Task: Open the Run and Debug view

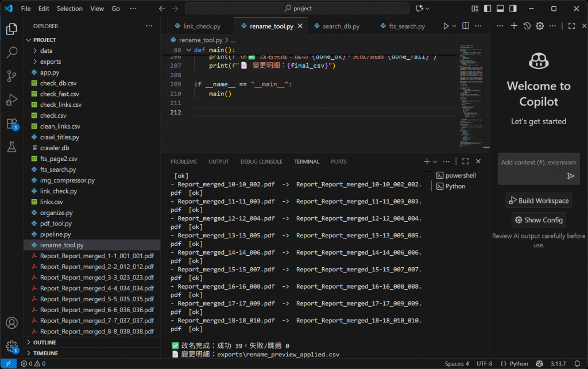Action: pos(11,99)
